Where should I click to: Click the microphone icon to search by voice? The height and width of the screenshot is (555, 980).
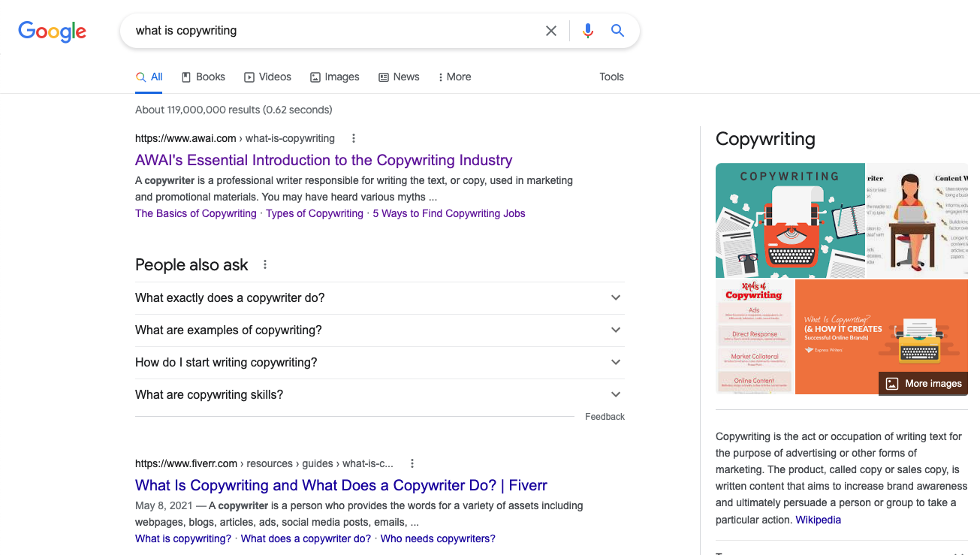click(588, 31)
